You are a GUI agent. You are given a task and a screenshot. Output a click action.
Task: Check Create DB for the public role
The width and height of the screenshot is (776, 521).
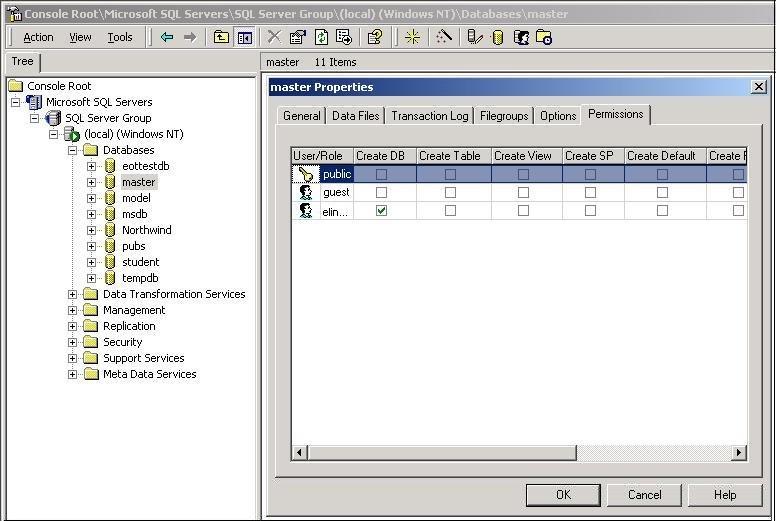[x=381, y=174]
